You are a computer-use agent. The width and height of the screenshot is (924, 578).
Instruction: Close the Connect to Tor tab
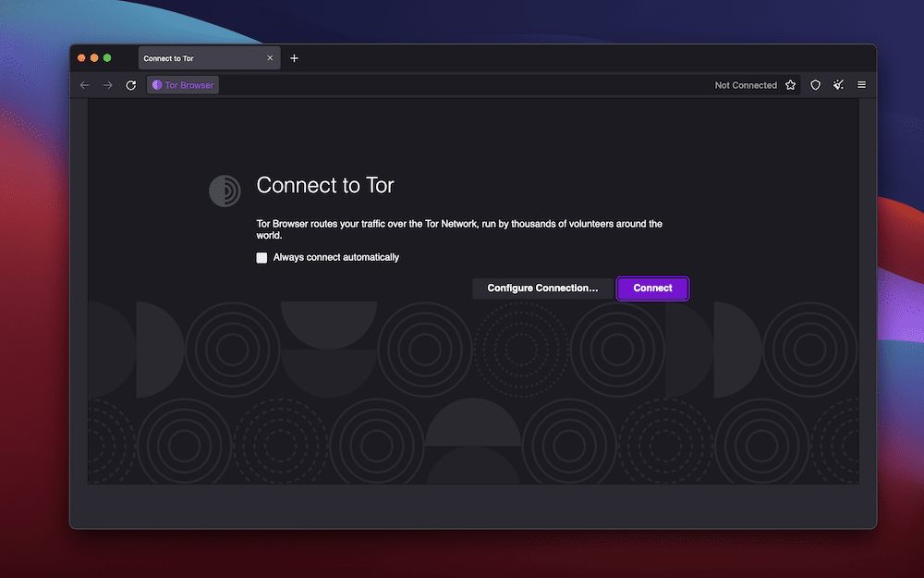(270, 57)
